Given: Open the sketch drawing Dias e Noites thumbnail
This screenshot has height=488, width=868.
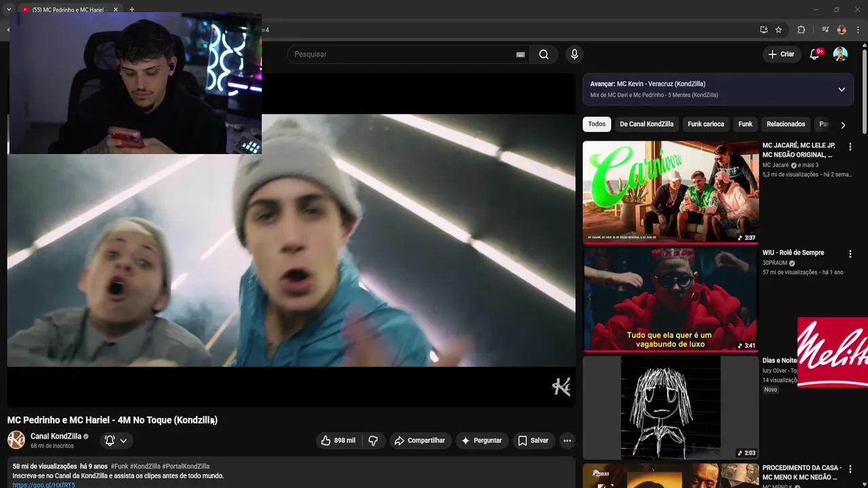Looking at the screenshot, I should [670, 407].
